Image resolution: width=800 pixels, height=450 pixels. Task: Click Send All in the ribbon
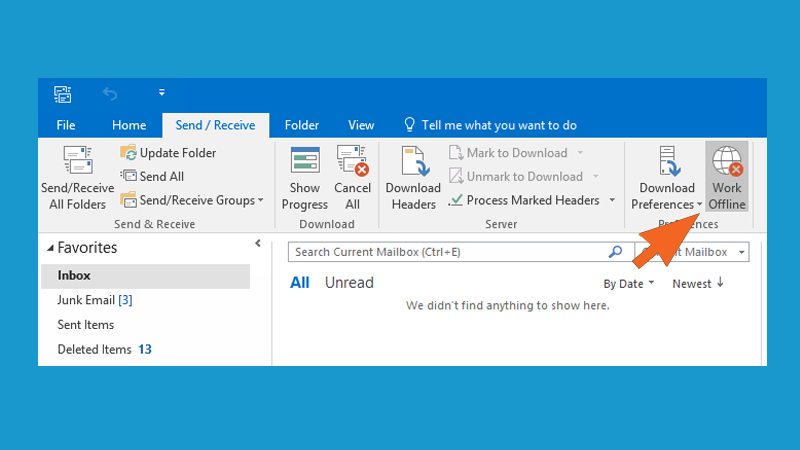click(x=152, y=176)
